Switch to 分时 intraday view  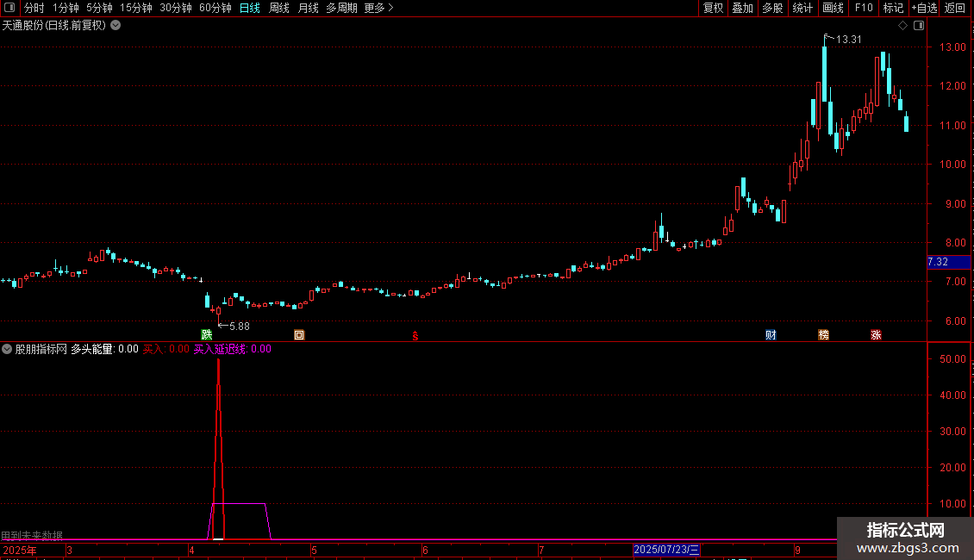(x=34, y=8)
